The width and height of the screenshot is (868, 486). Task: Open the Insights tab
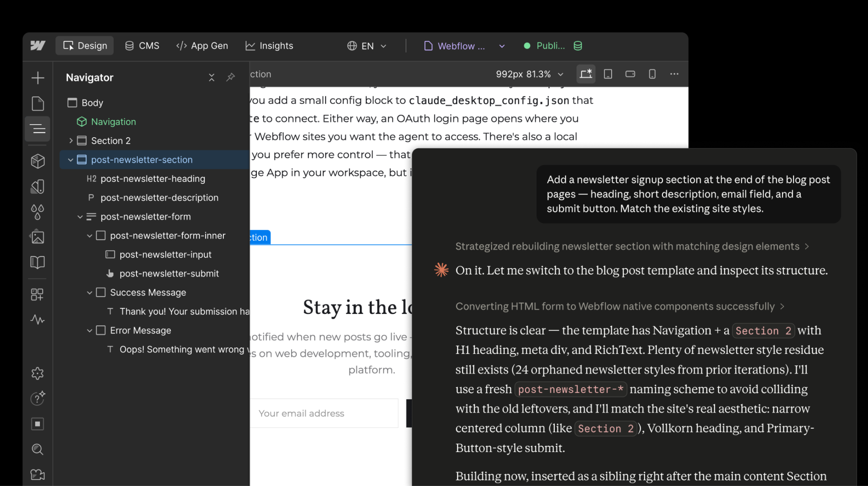click(270, 46)
